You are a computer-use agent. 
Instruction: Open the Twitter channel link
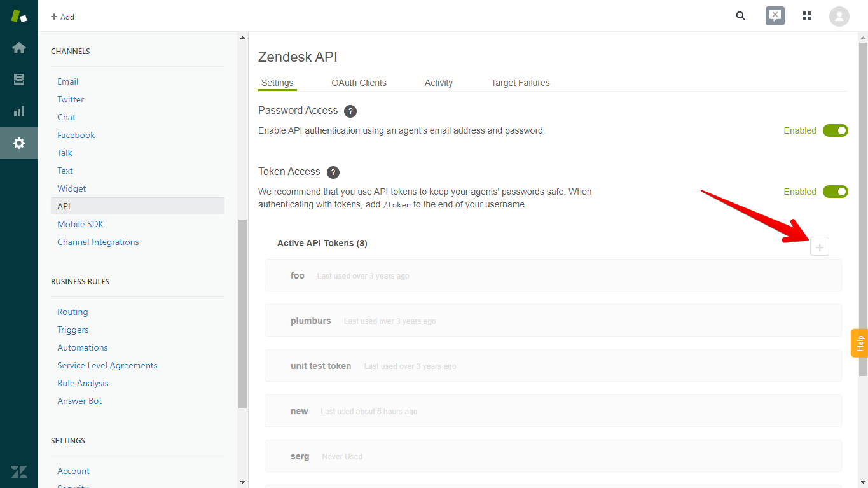pos(71,99)
